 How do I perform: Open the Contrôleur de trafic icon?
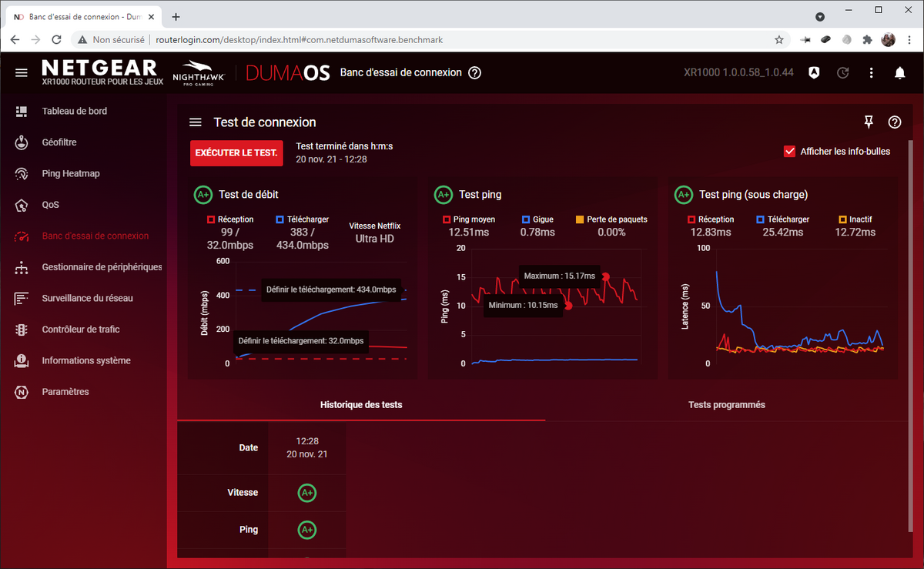pyautogui.click(x=22, y=330)
